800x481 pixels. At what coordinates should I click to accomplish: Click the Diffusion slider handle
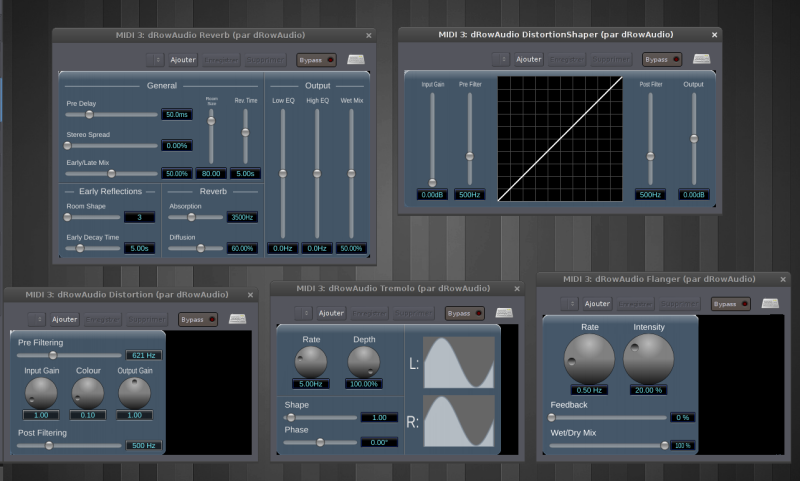tap(201, 248)
